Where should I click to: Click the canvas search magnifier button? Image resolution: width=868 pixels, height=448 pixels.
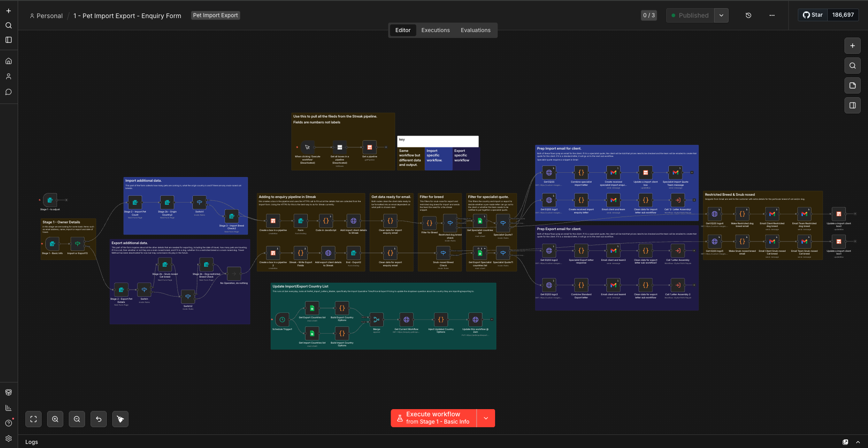(x=853, y=66)
